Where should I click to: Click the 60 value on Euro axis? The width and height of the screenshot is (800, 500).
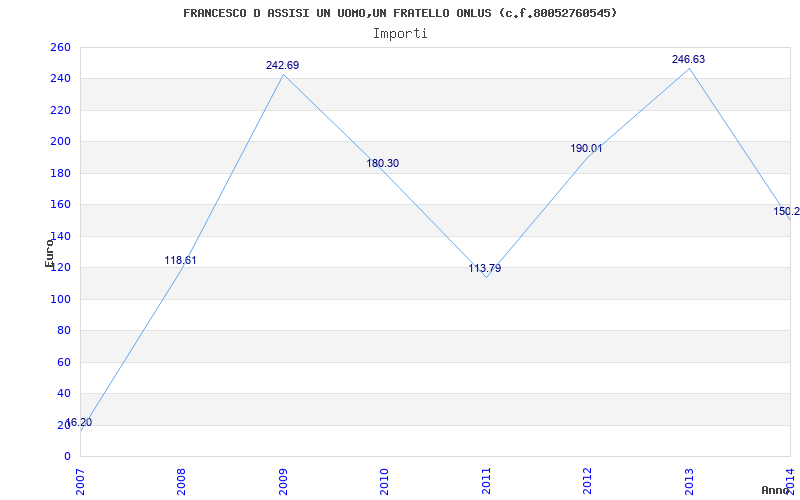(x=63, y=362)
